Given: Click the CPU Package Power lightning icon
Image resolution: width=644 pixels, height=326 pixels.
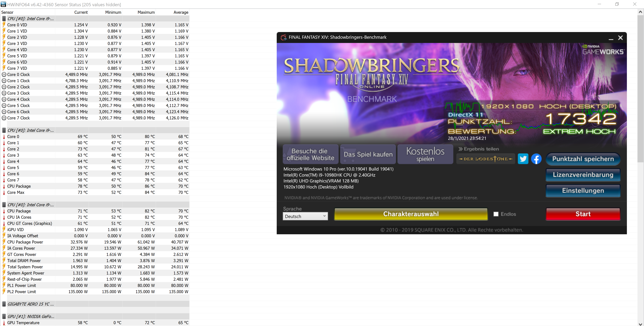Looking at the screenshot, I should (4, 242).
